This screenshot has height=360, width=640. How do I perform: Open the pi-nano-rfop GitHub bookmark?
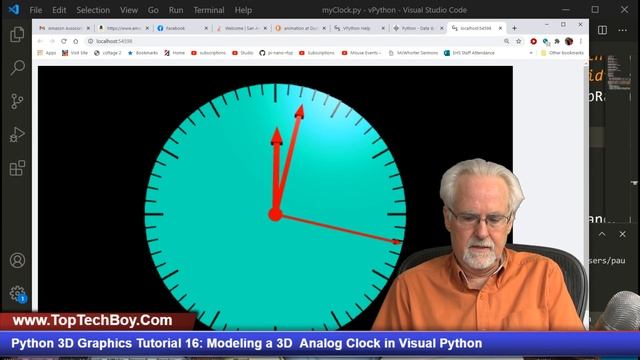pos(276,53)
